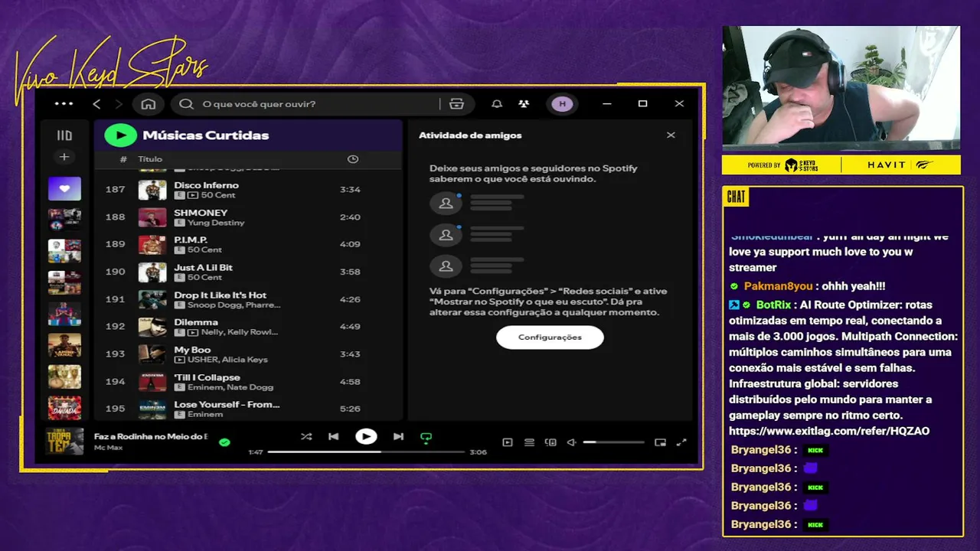Go back with the left arrow
The width and height of the screenshot is (980, 551).
pos(96,104)
